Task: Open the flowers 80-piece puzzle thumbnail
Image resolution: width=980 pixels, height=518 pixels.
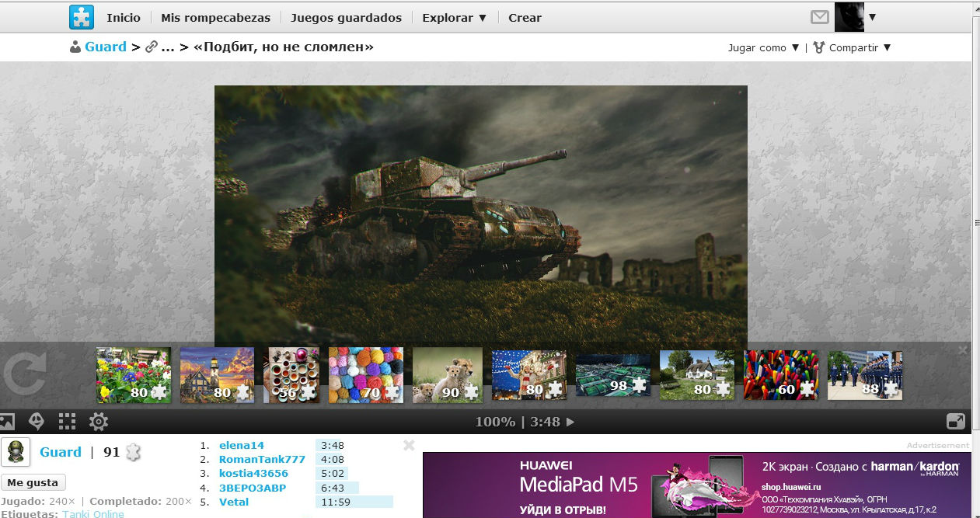Action: (x=134, y=374)
